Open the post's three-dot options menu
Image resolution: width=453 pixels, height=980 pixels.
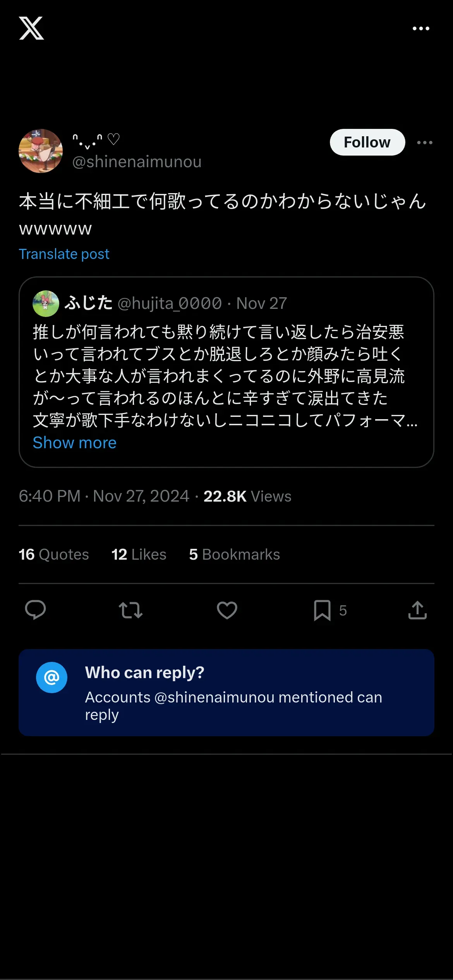pos(425,143)
